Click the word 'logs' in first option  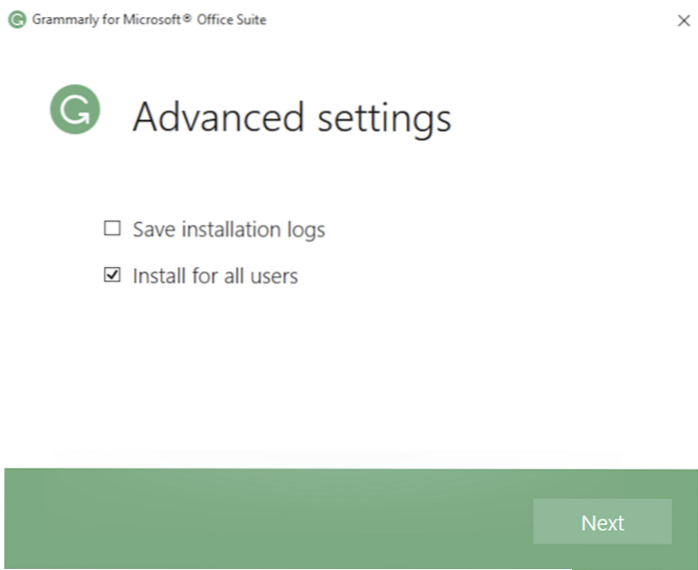304,230
